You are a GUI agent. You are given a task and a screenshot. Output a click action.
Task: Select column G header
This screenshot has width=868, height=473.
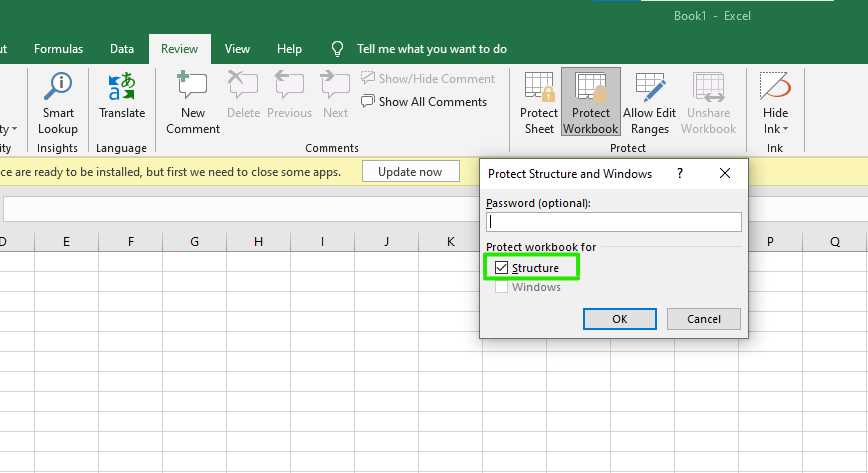click(194, 241)
